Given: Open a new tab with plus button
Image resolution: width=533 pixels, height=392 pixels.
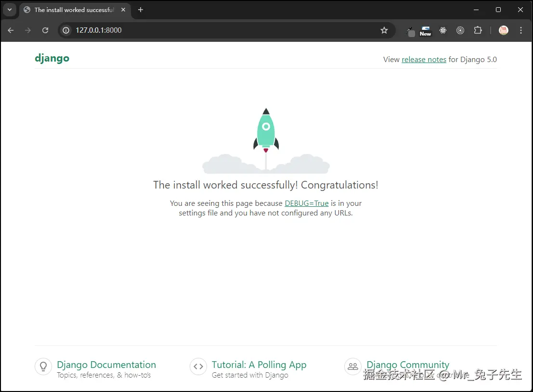Looking at the screenshot, I should [141, 10].
